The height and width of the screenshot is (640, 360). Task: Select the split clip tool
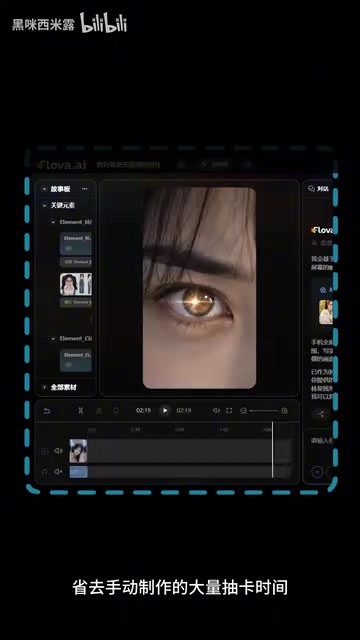point(81,411)
